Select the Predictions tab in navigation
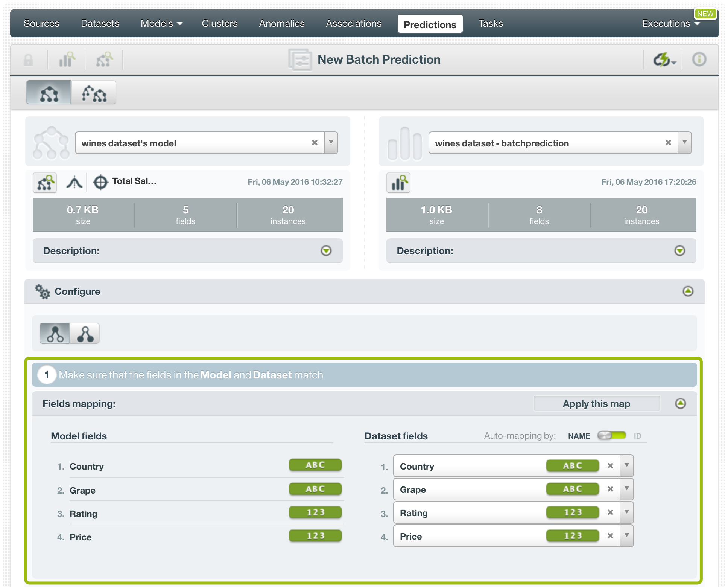The image size is (728, 587). click(x=430, y=23)
